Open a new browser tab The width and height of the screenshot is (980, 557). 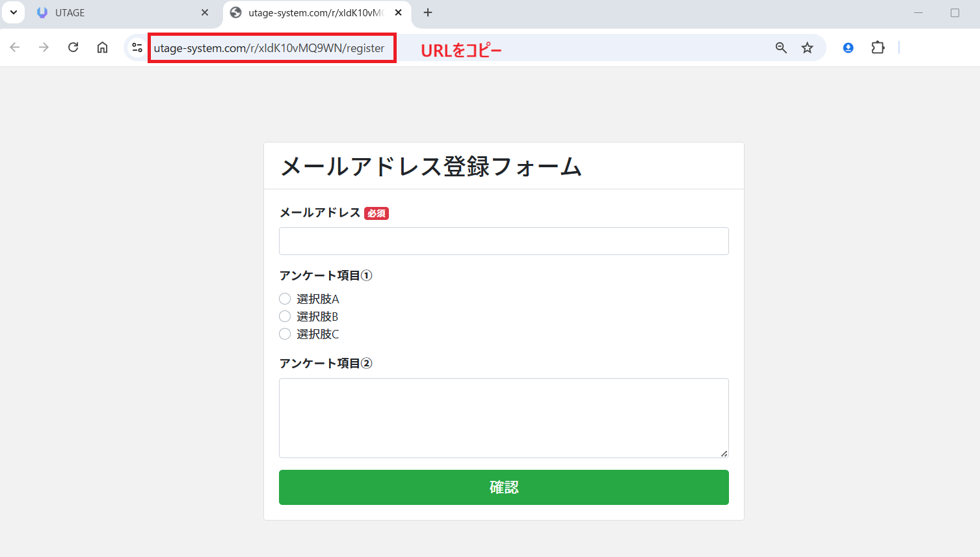pos(428,12)
